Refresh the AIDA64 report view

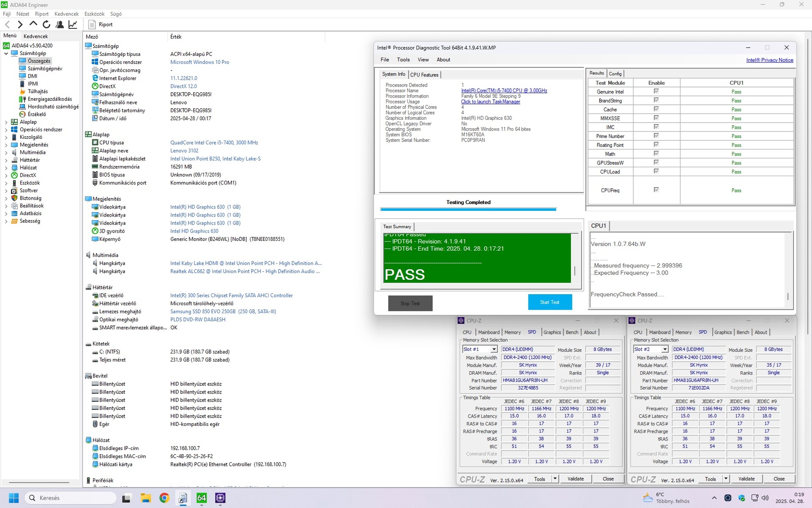click(47, 24)
